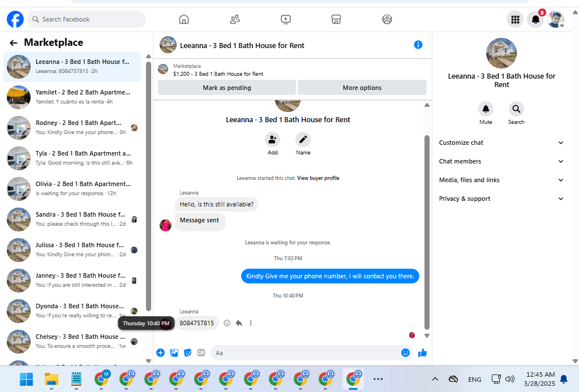Open Olivia 2 Bed 1 Bath conversation

72,188
